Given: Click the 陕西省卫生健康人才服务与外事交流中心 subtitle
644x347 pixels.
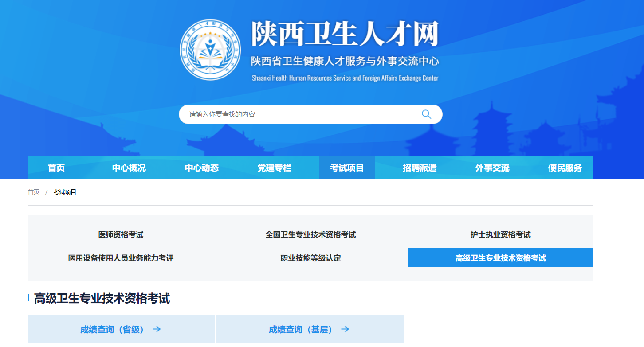Looking at the screenshot, I should [x=345, y=61].
